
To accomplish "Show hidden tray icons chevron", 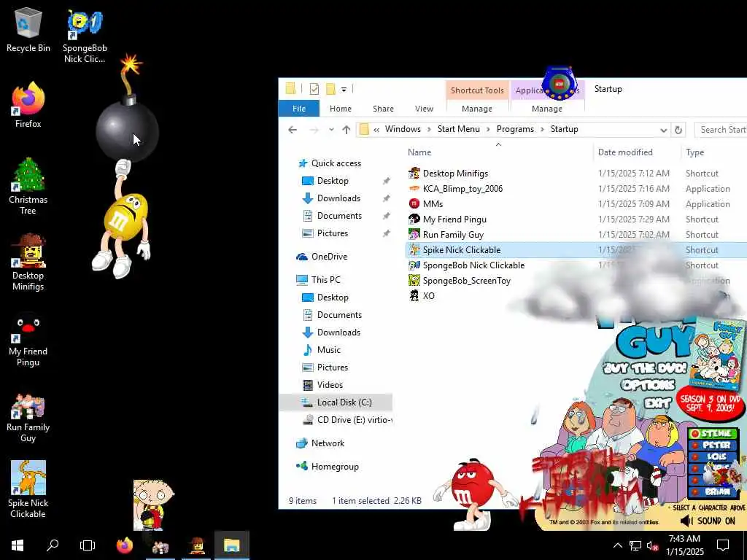I will [x=617, y=545].
